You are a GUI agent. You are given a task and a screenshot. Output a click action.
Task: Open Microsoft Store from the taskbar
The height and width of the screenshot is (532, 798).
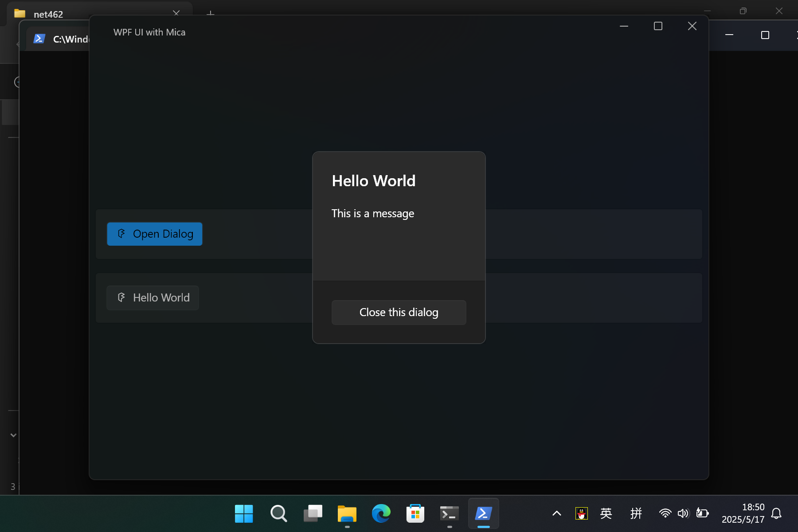point(415,514)
